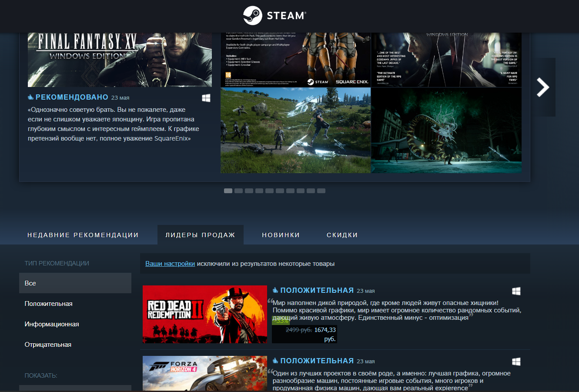
Task: Click the ТИП РЕКОМЕНДАЦИИ sidebar heading
Action: coord(57,263)
